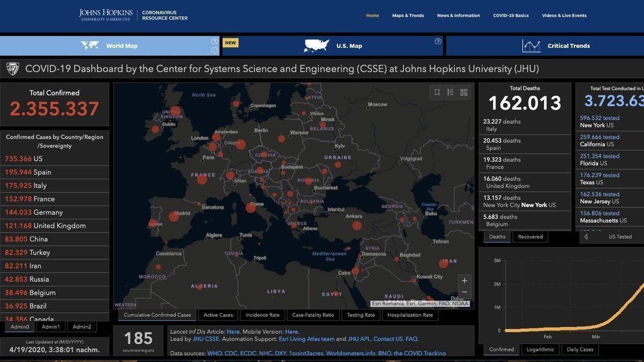Open News & Information menu
The image size is (644, 362).
(x=458, y=16)
